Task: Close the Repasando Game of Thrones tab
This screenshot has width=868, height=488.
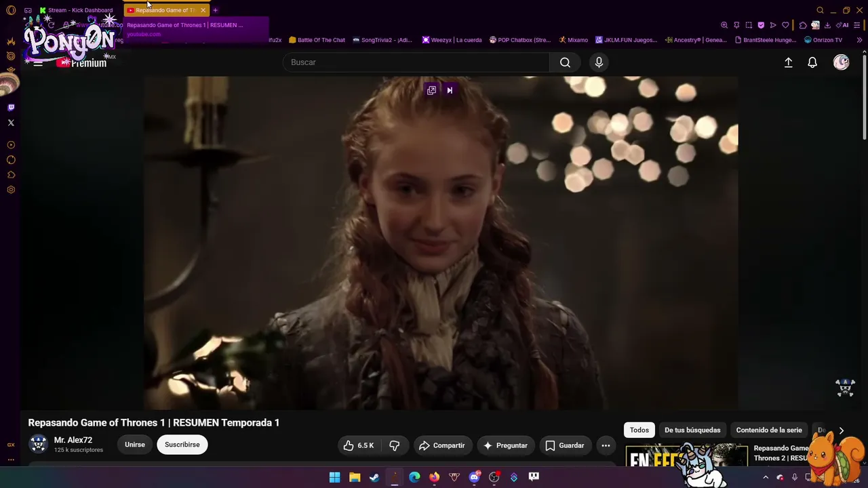Action: (x=203, y=10)
